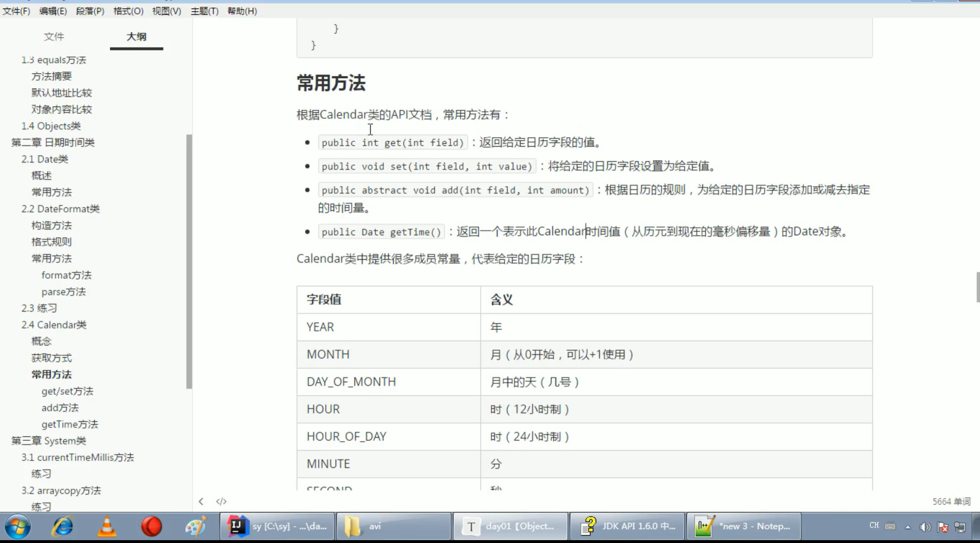Viewport: 980px width, 543px height.
Task: Open VLC media player taskbar icon
Action: coord(107,526)
